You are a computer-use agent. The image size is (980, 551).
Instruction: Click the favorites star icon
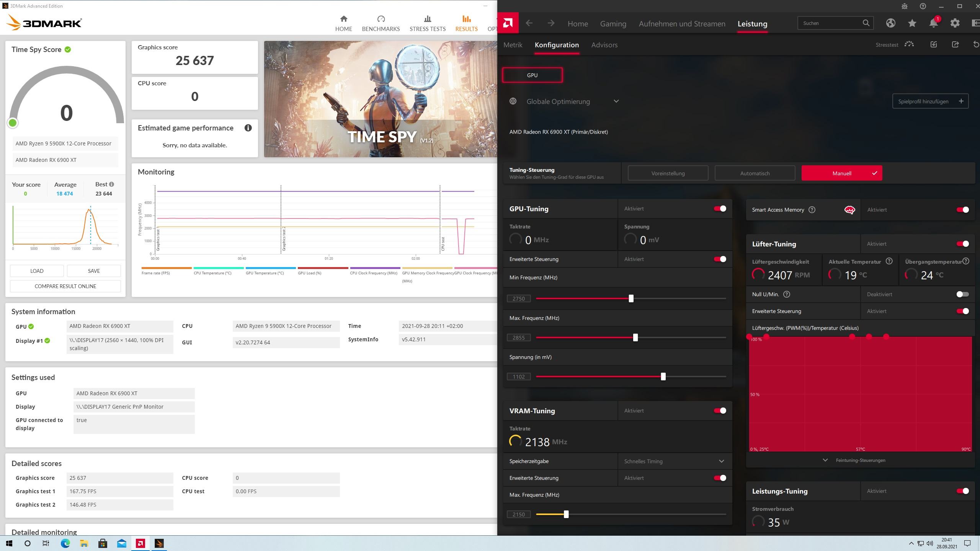point(912,23)
